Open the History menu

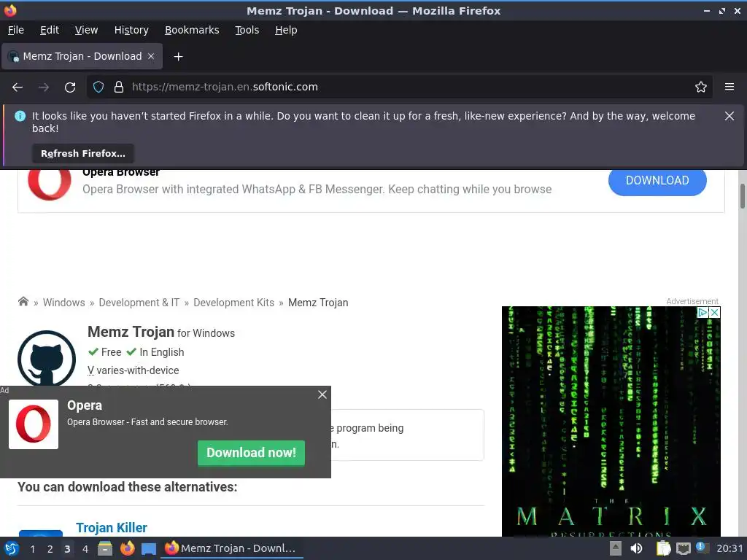click(131, 30)
